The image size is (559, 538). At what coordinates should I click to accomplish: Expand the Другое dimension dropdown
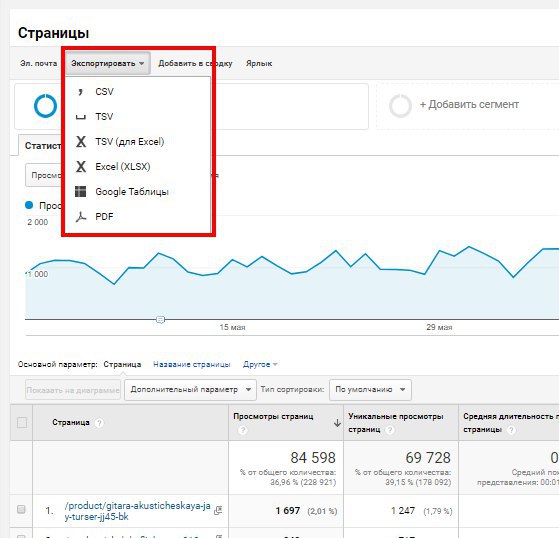click(x=260, y=364)
